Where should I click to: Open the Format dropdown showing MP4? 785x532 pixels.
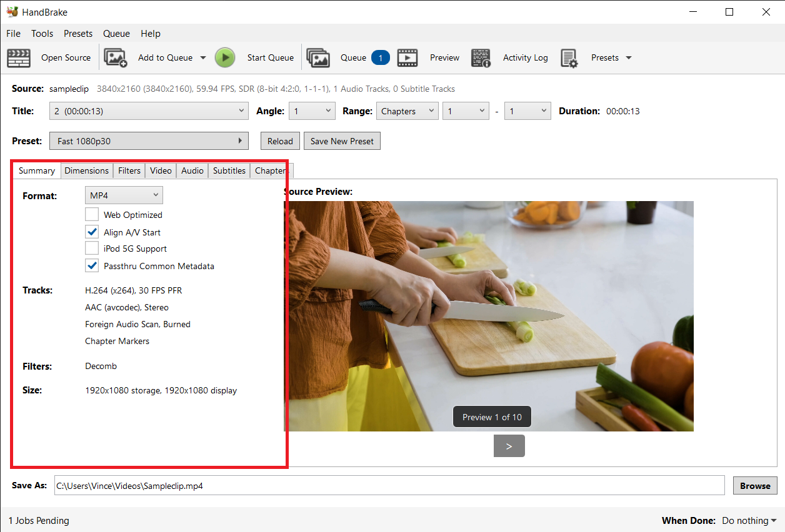124,195
